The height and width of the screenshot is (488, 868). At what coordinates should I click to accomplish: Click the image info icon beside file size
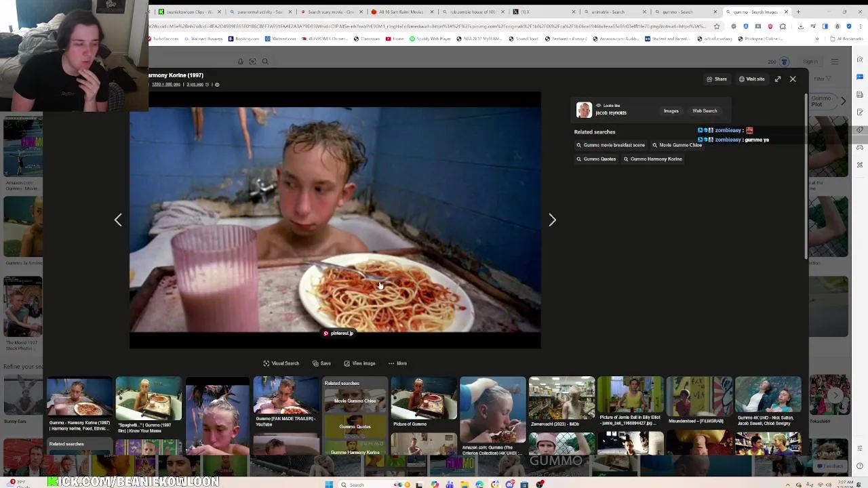[217, 85]
